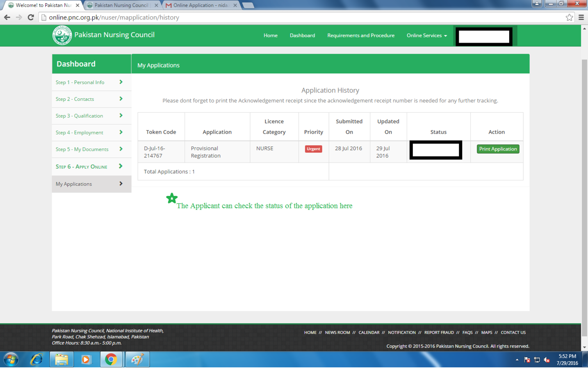Open Step 5 - My Documents

click(x=82, y=149)
